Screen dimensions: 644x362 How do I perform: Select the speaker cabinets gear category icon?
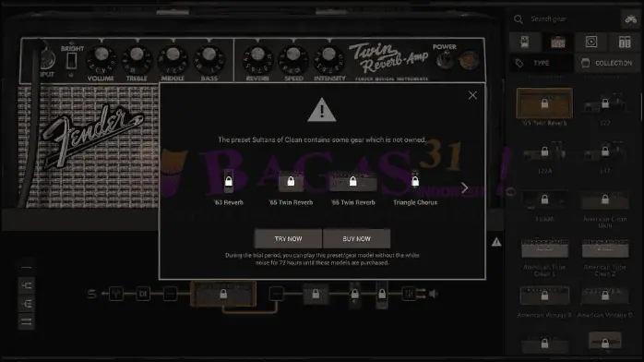pos(591,42)
